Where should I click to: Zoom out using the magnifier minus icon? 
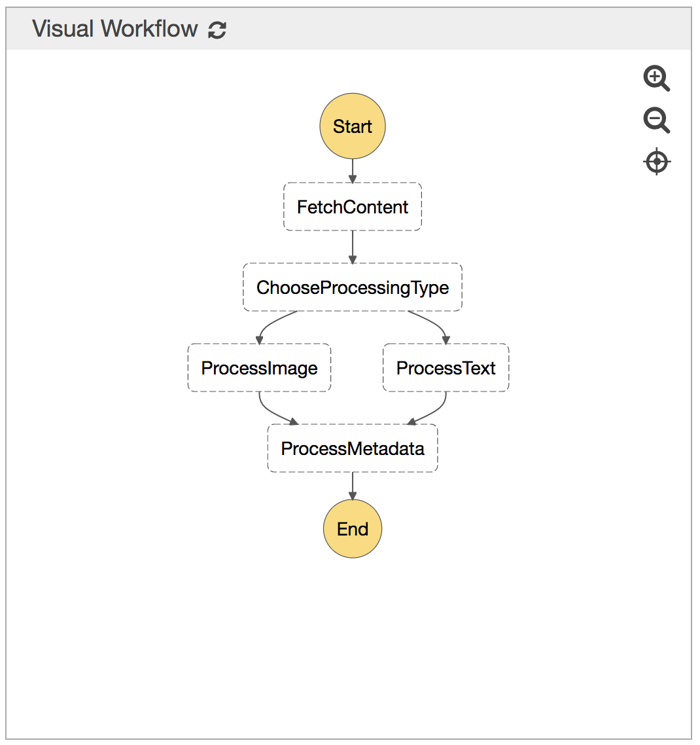tap(656, 120)
